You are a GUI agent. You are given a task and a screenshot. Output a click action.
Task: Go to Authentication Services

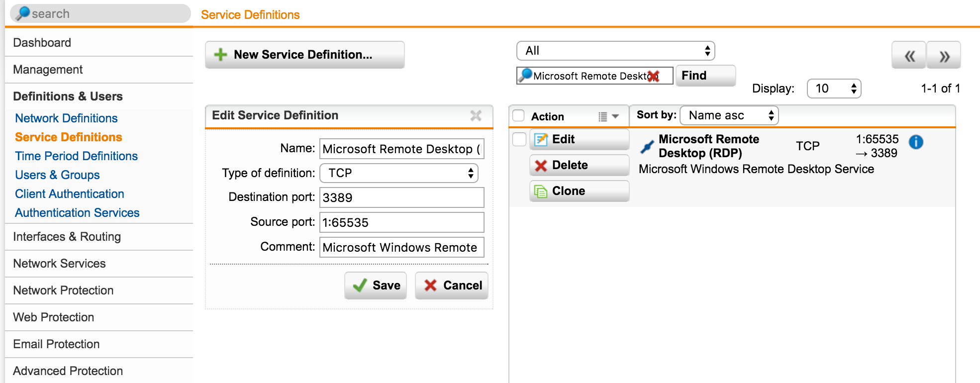click(77, 213)
